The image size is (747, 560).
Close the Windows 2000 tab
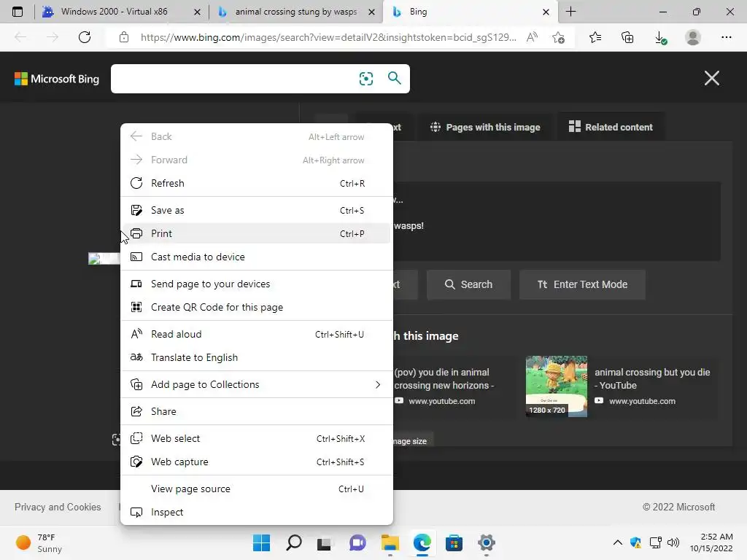tap(197, 12)
